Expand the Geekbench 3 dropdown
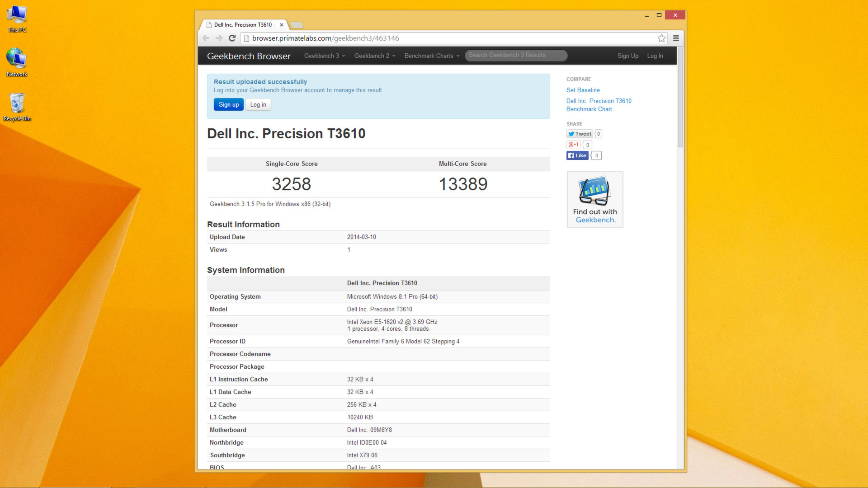This screenshot has height=488, width=868. point(324,56)
